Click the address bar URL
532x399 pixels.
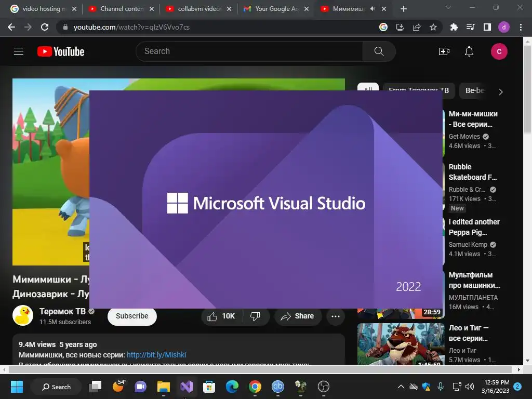coord(131,27)
